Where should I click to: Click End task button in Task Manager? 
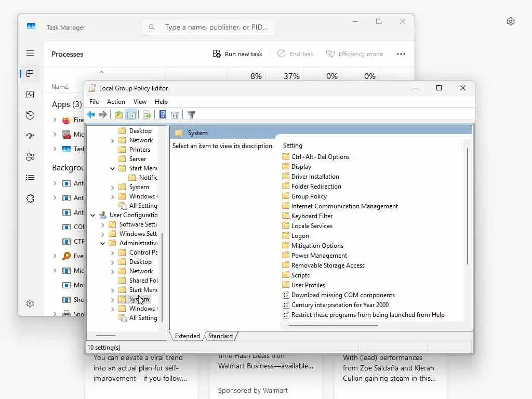[x=295, y=54]
